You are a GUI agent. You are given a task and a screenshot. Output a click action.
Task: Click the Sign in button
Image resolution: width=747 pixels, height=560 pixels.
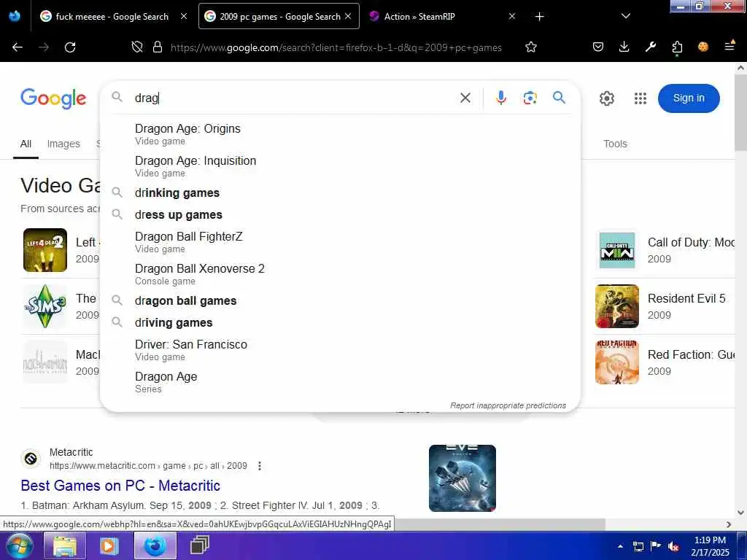tap(689, 98)
